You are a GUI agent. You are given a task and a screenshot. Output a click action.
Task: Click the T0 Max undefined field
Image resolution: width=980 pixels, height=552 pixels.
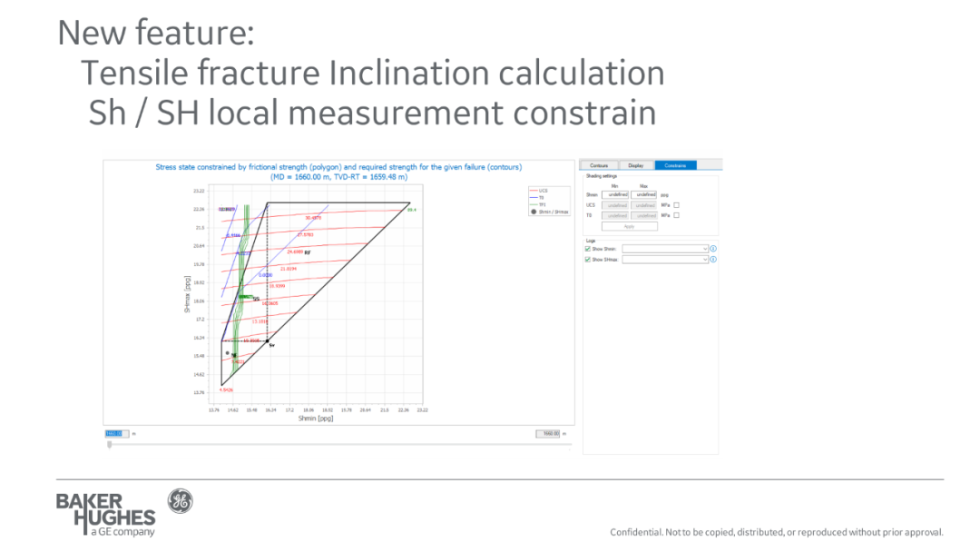pos(643,216)
